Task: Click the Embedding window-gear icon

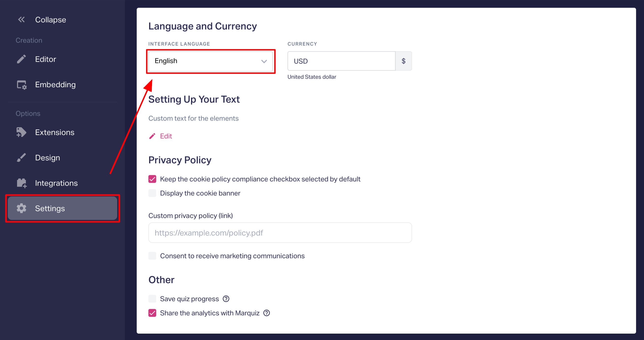Action: (22, 85)
